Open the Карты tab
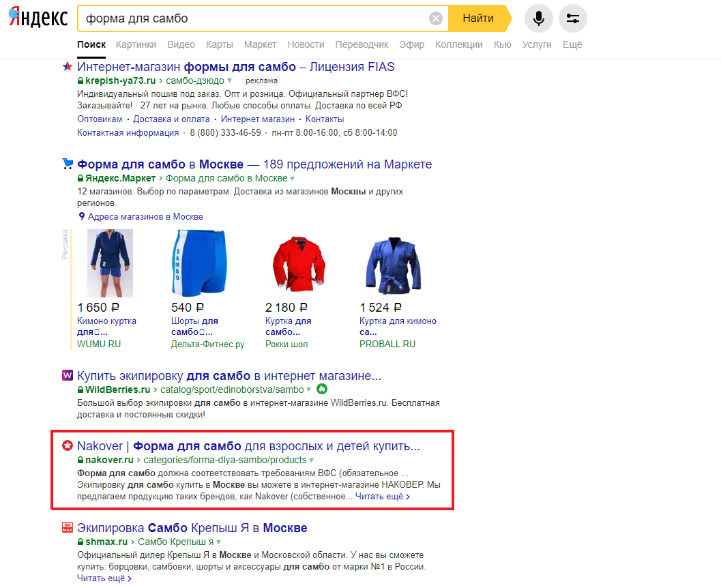The image size is (721, 588). tap(220, 44)
